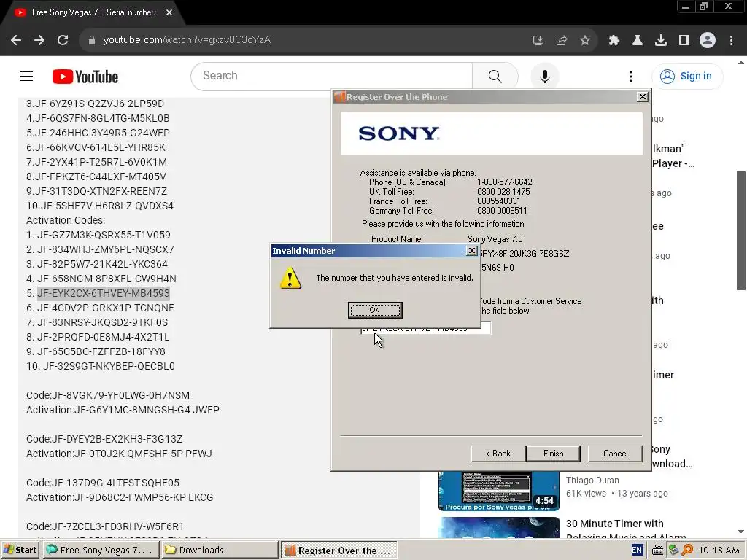Click the page scrollbar down arrow
This screenshot has height=560, width=747.
tap(741, 532)
